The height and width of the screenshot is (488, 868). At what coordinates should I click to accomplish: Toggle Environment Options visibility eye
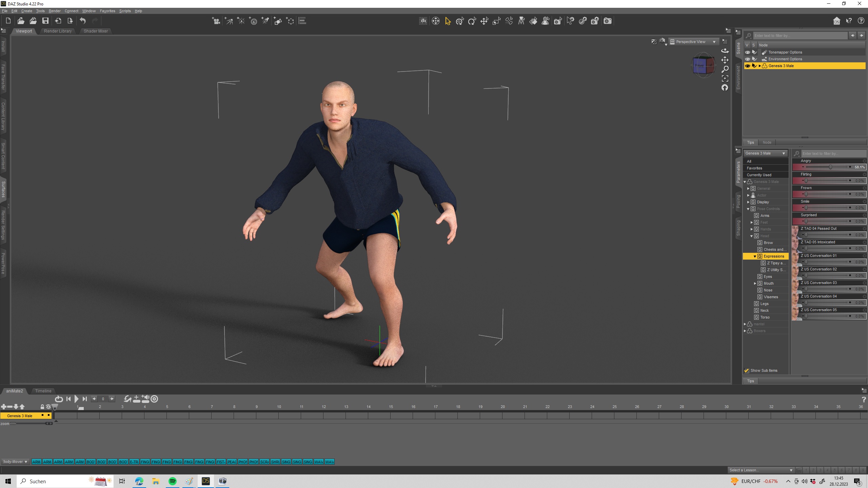point(747,59)
